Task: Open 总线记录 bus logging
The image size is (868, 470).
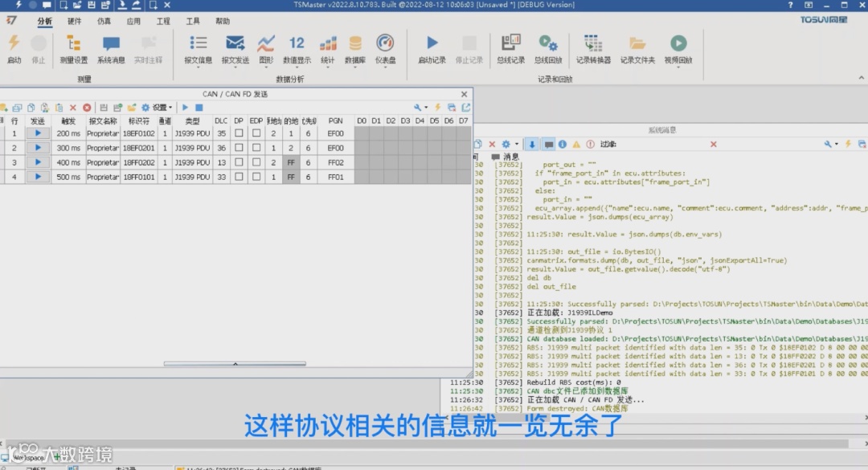Action: coord(510,49)
